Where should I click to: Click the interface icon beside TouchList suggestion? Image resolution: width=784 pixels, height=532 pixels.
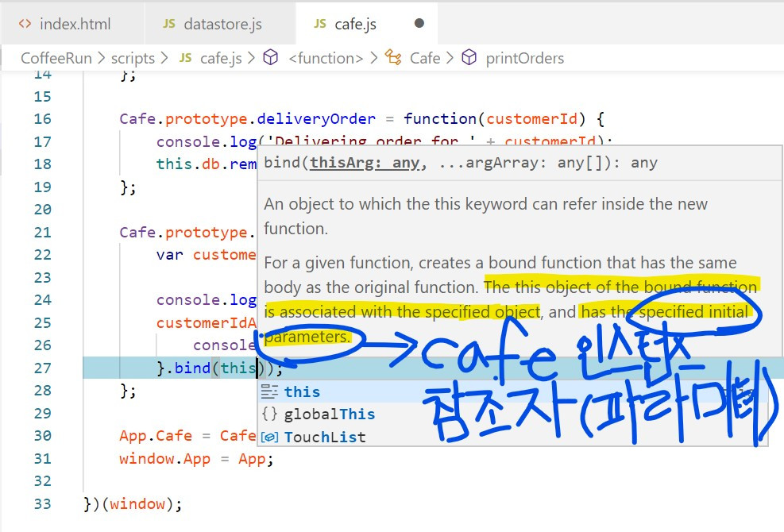[269, 437]
